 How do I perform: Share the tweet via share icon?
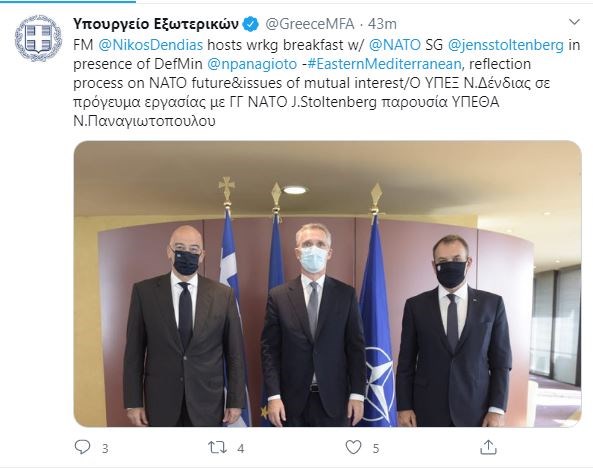point(488,447)
